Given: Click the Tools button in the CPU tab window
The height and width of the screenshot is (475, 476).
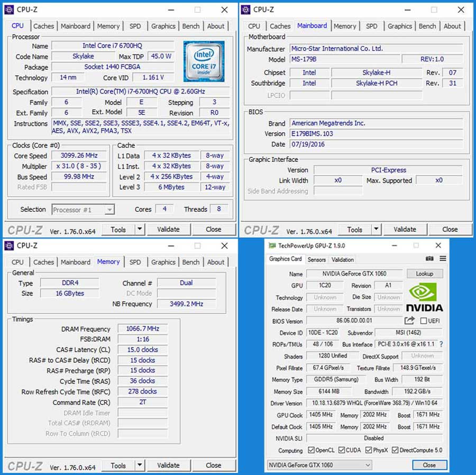Looking at the screenshot, I should tap(118, 229).
